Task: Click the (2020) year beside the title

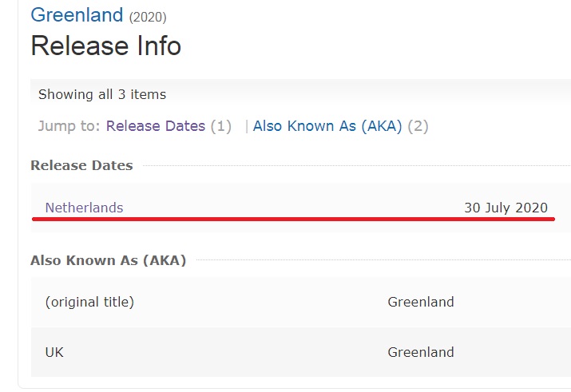Action: [x=148, y=17]
